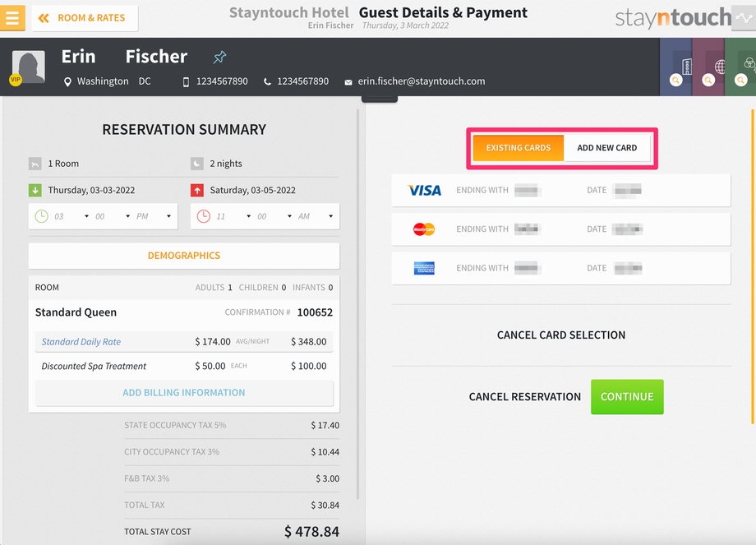The image size is (756, 545).
Task: Click the first name field Erin
Action: [x=79, y=57]
